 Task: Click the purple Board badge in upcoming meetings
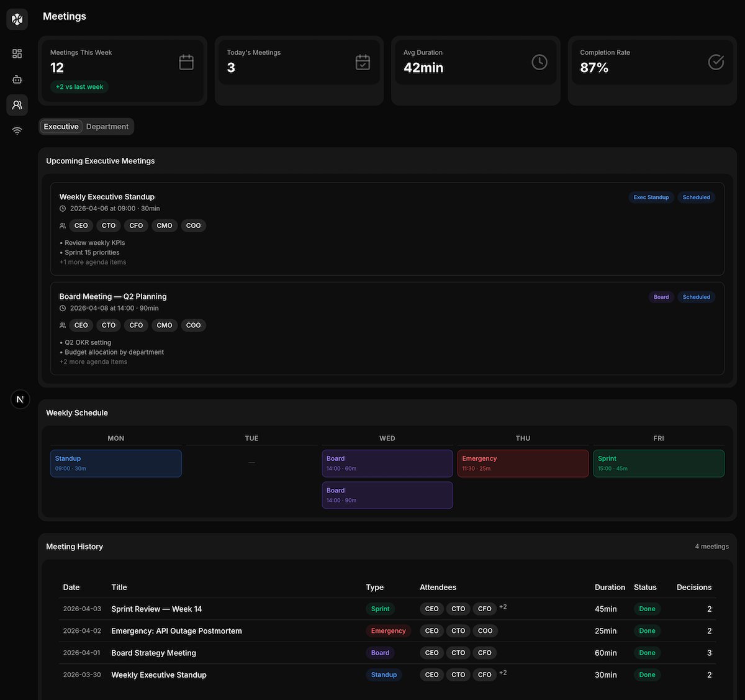(x=661, y=297)
